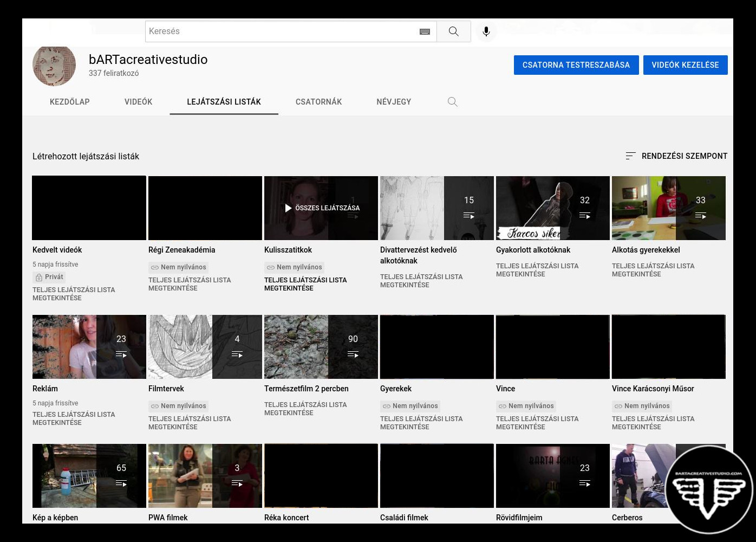Click the lock Privát badge under Kedvelt videók
This screenshot has width=756, height=542.
click(x=49, y=277)
